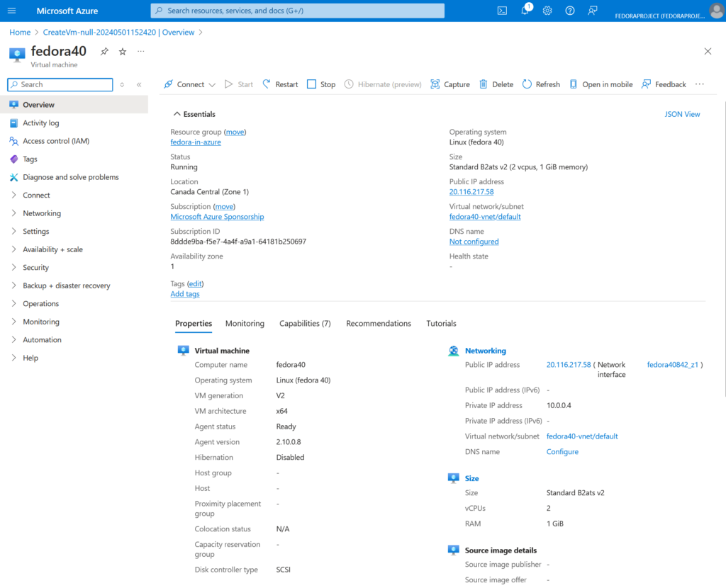726x588 pixels.
Task: Collapse the Essentials section
Action: pos(194,114)
